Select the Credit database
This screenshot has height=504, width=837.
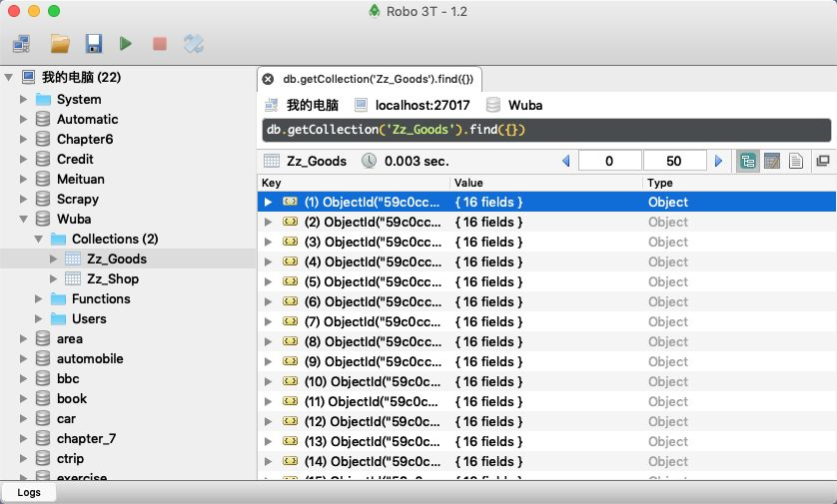pos(75,159)
